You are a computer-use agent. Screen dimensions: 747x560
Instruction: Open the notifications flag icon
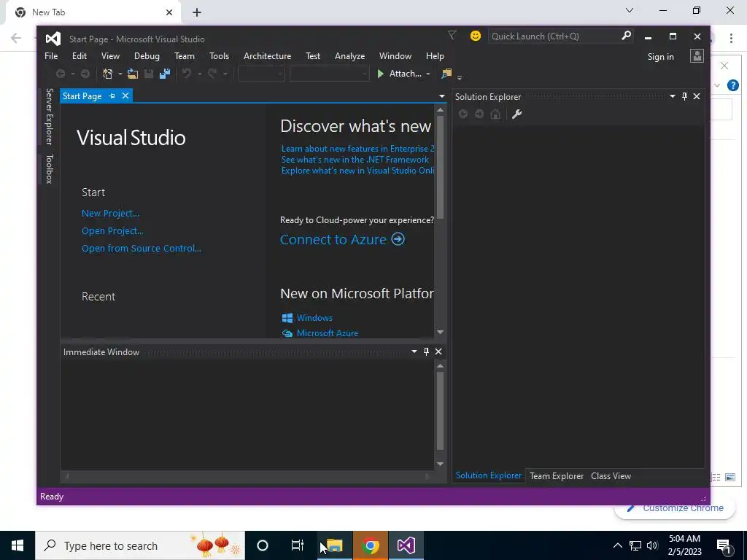coord(452,35)
